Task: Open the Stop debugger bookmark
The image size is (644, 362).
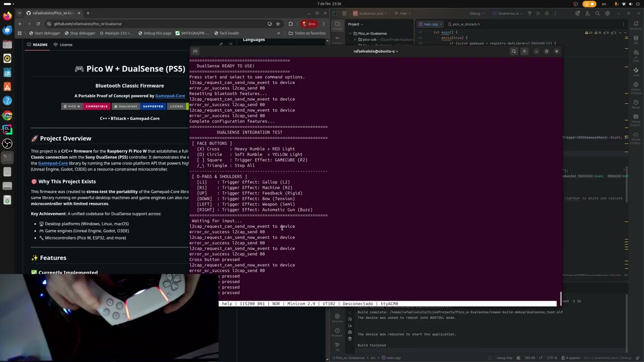Action: click(79, 33)
